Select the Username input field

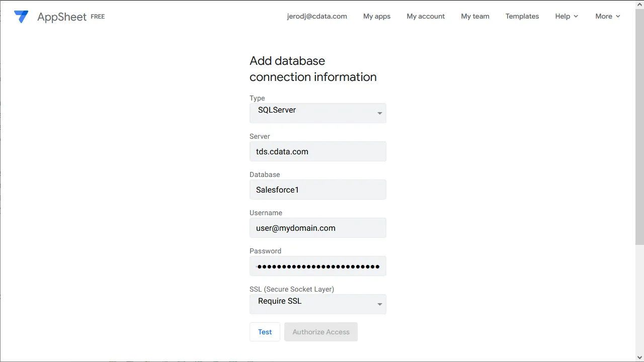[x=317, y=228]
